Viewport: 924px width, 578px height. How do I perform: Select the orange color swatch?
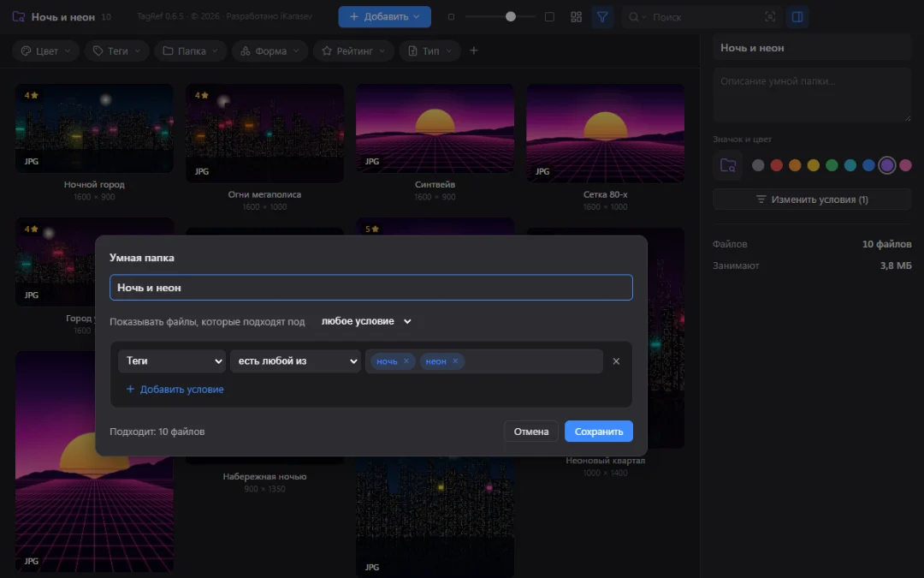795,165
